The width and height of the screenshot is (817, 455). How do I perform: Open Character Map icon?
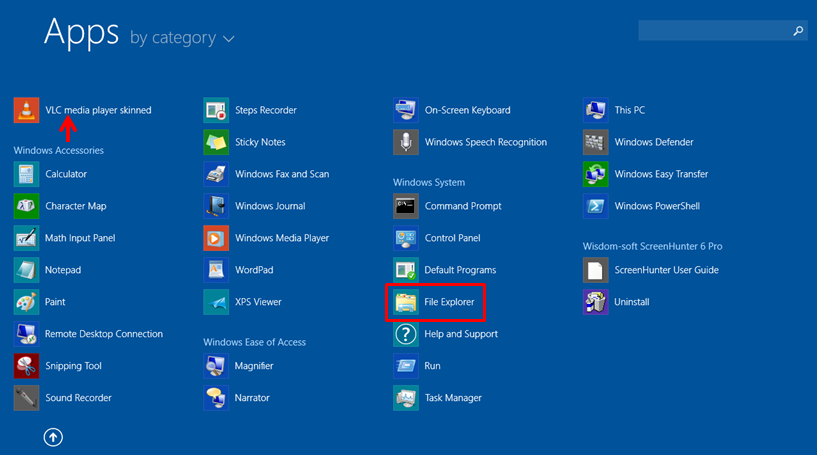26,206
